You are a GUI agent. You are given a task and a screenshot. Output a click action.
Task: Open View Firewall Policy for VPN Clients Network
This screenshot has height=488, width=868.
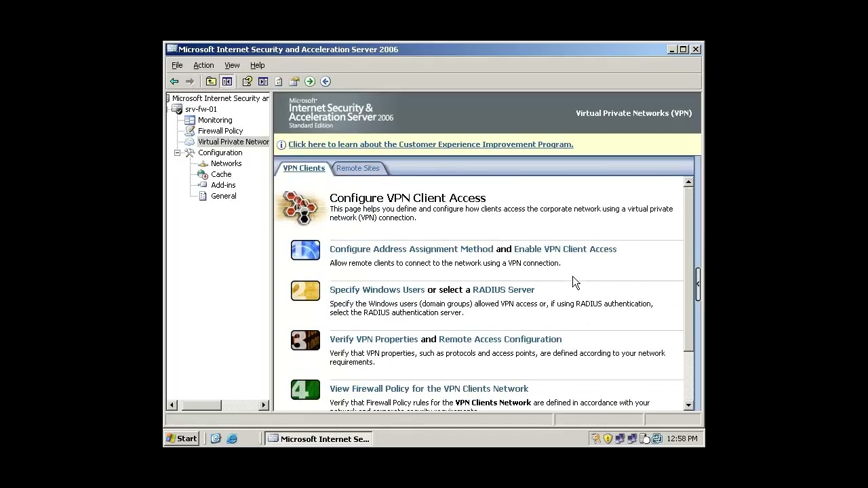point(429,388)
